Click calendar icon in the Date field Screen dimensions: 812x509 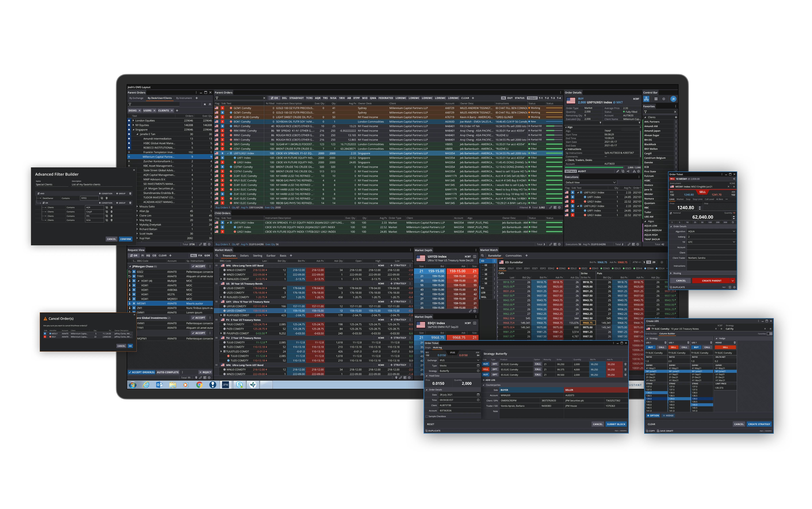478,395
